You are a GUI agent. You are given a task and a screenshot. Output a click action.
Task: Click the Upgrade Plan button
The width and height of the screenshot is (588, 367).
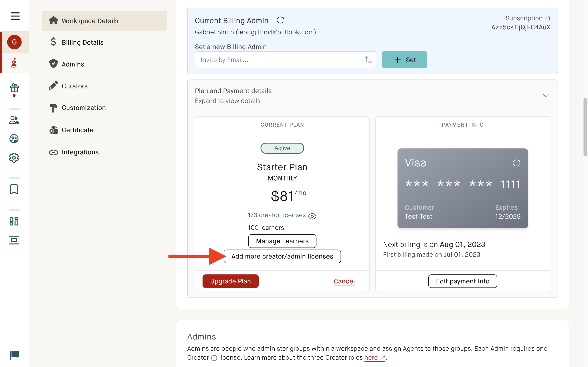(x=230, y=281)
